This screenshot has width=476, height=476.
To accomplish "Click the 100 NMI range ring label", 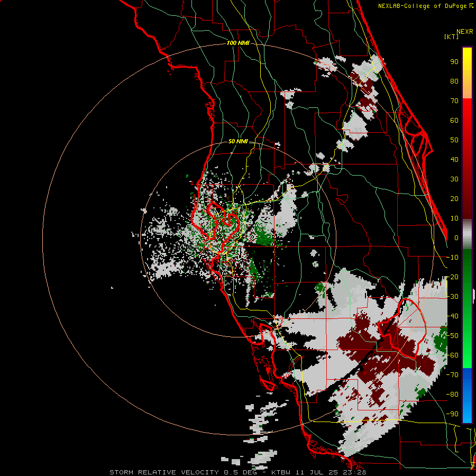I will click(238, 43).
